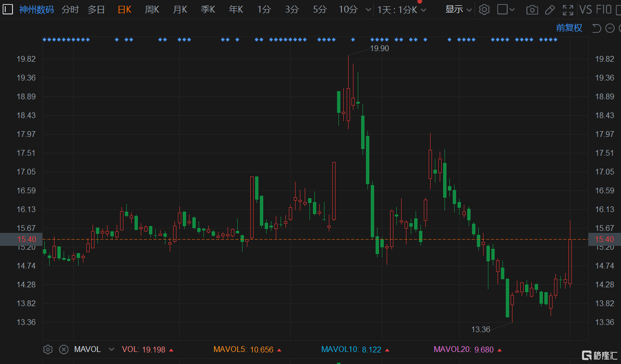Viewport: 621px width, 364px height.
Task: Switch to the 5分 five-minute chart
Action: point(320,9)
